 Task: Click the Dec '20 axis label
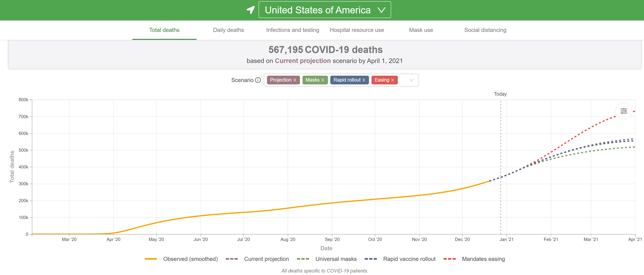click(x=462, y=239)
